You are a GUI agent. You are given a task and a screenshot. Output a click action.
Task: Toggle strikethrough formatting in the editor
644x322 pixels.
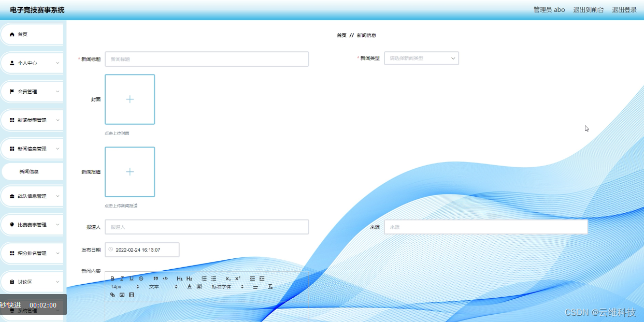pos(141,279)
